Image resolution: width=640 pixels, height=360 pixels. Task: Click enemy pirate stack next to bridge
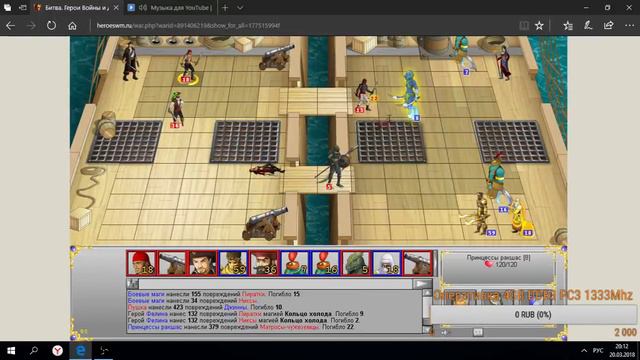pos(363,95)
